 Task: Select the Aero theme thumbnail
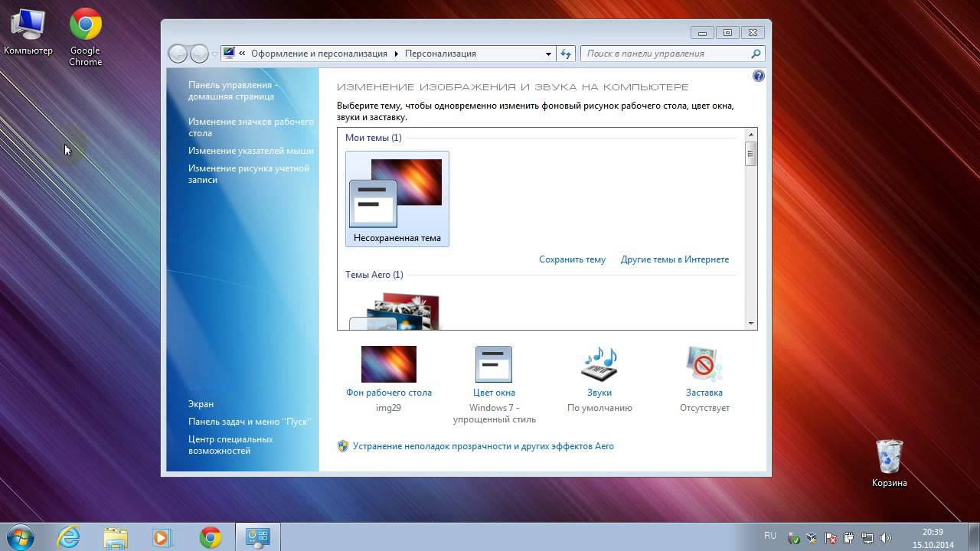click(x=395, y=310)
